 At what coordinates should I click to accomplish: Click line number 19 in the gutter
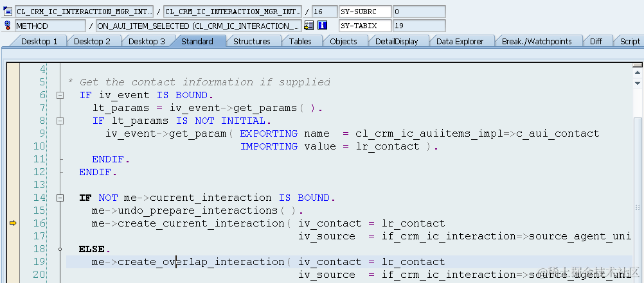tap(39, 262)
